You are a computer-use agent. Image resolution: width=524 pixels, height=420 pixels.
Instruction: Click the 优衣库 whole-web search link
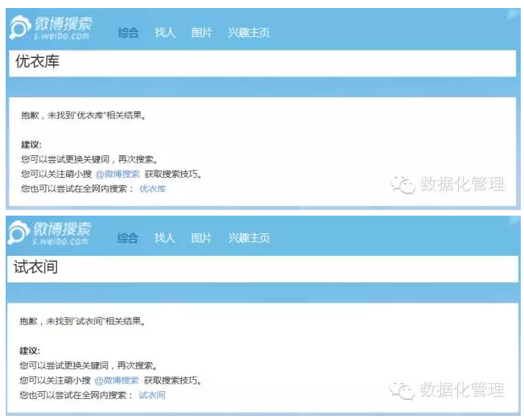click(x=152, y=189)
